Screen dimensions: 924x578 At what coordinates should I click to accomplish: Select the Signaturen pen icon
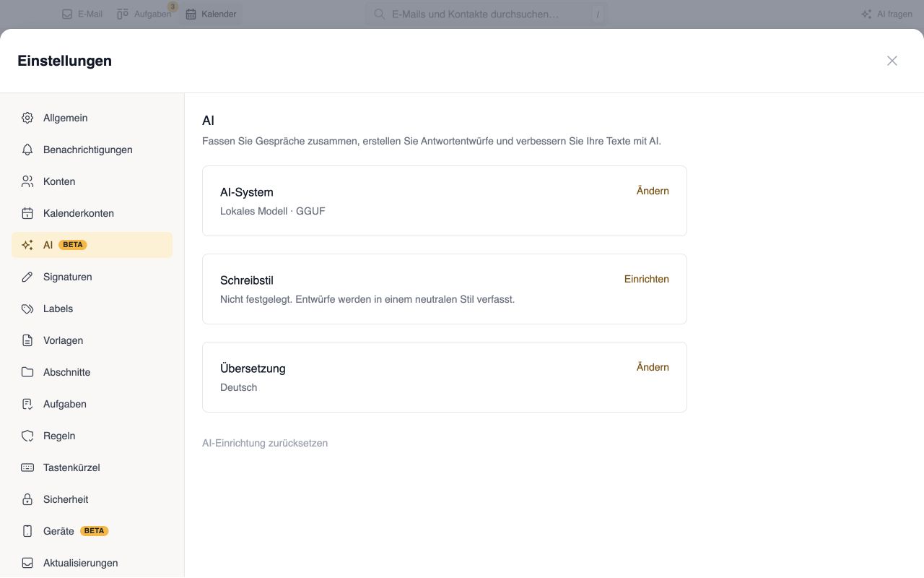(x=27, y=277)
